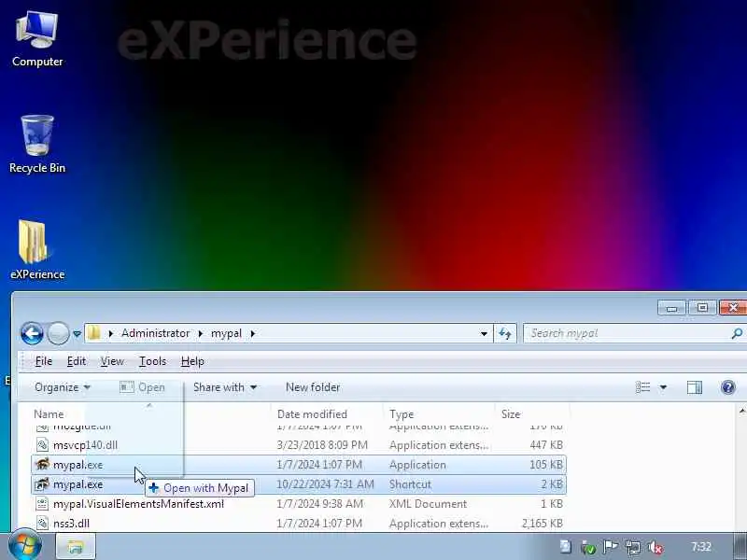
Task: Click the 3/23/2018 8:09 PM date cell
Action: pos(322,445)
